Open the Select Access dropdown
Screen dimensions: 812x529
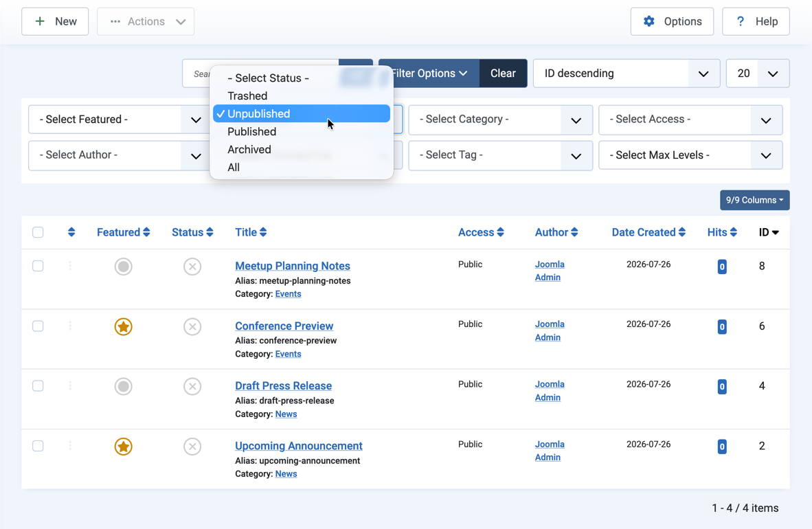click(x=690, y=120)
